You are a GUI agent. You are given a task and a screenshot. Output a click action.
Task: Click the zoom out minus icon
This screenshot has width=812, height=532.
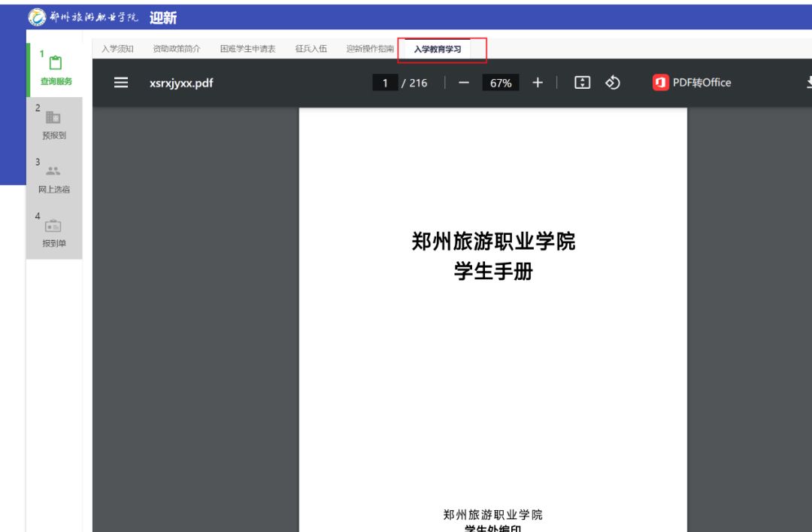click(x=463, y=83)
